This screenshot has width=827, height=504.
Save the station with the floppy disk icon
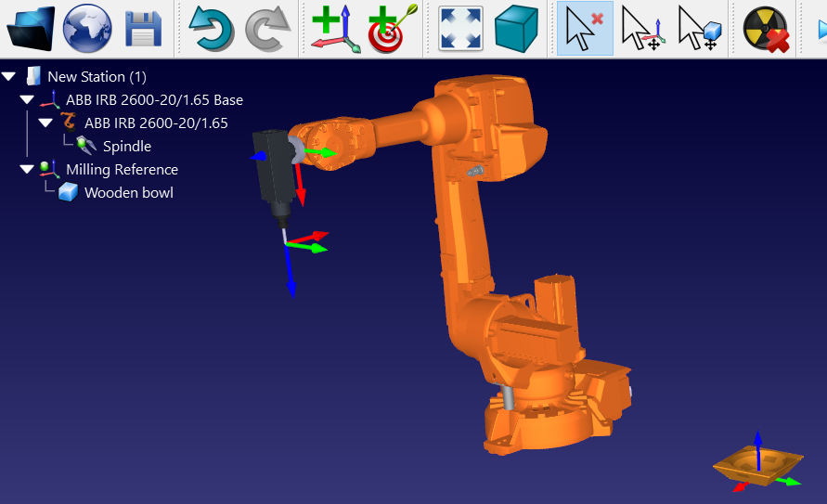pos(144,29)
